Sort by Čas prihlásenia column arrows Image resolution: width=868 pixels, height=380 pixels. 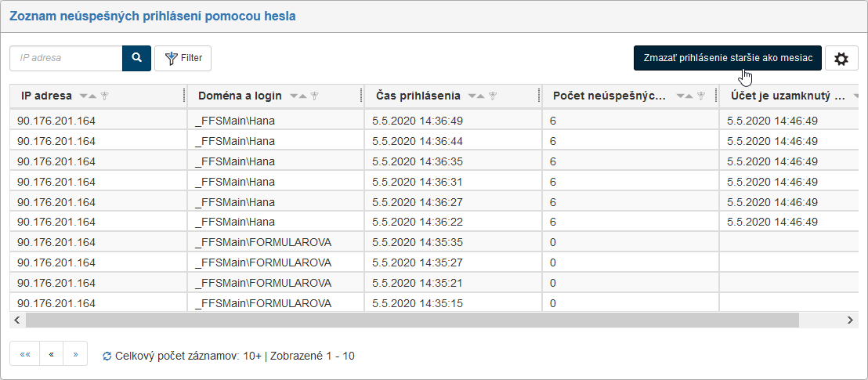pos(476,96)
